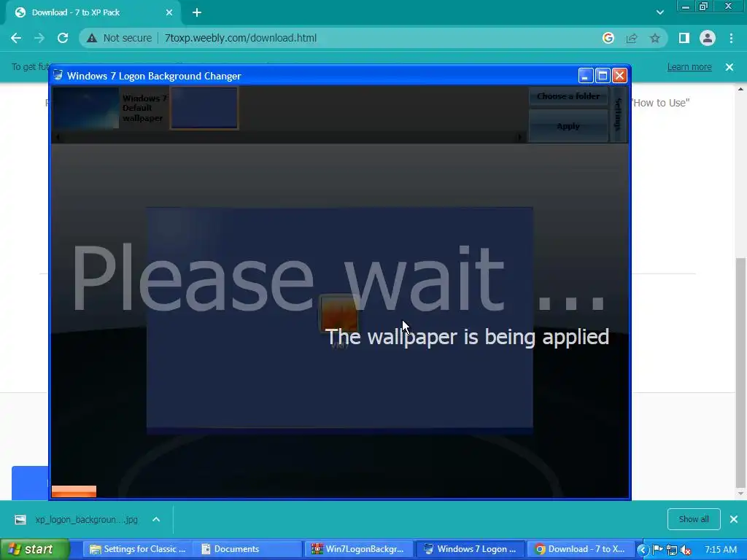Switch to Win7LogonBackgr taskbar item

click(x=359, y=549)
